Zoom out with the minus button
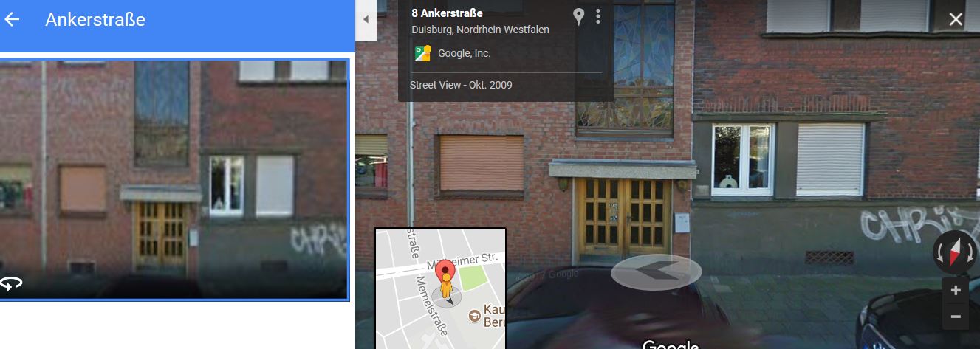The width and height of the screenshot is (980, 349). coord(956,317)
